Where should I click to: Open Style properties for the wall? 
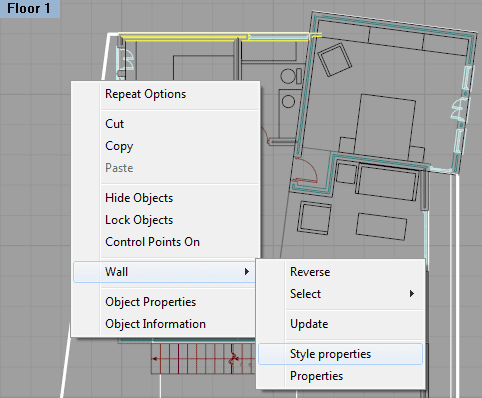[x=340, y=354]
